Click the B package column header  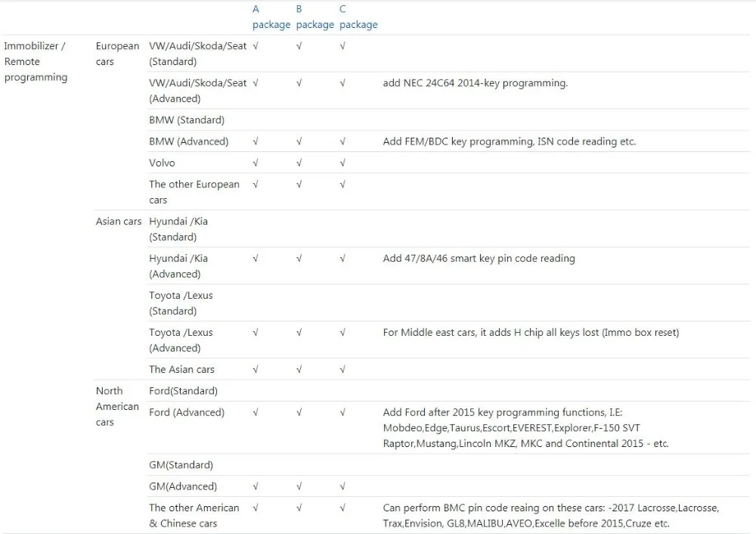click(314, 17)
